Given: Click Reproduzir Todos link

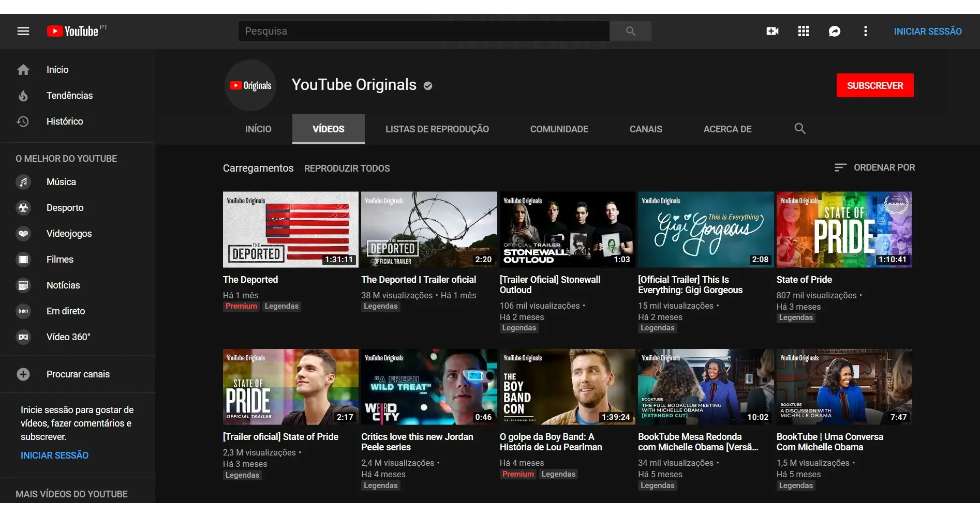Looking at the screenshot, I should 347,169.
